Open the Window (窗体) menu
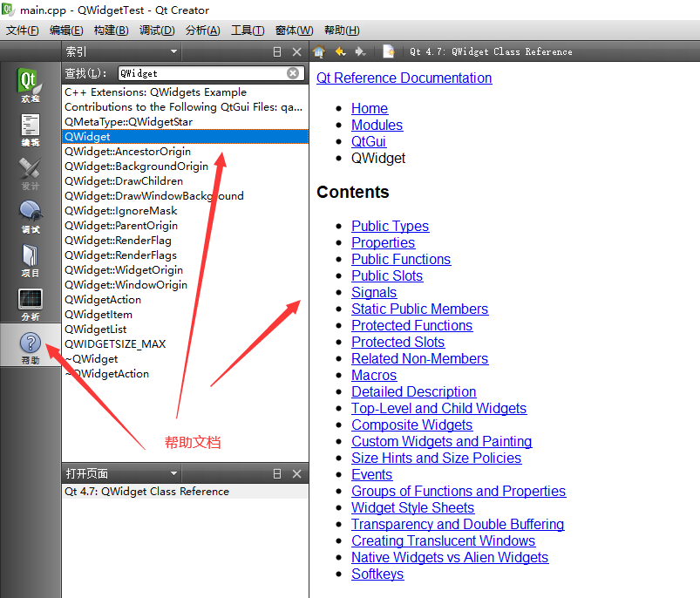This screenshot has width=700, height=598. (x=294, y=31)
